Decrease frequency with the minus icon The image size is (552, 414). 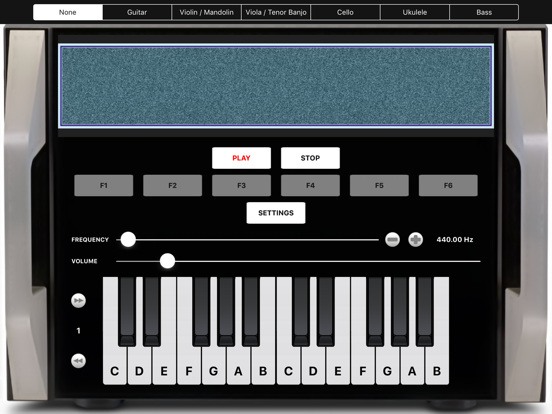(392, 240)
